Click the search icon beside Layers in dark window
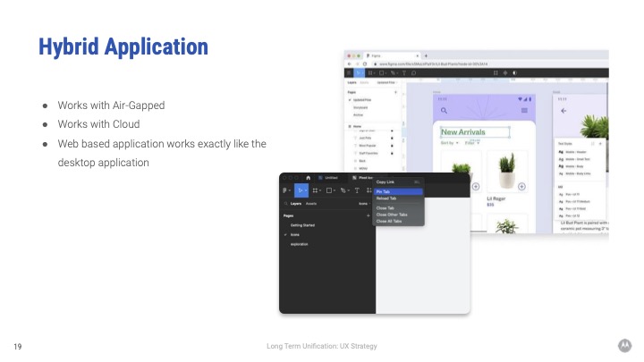Image resolution: width=644 pixels, height=362 pixels. coord(286,204)
